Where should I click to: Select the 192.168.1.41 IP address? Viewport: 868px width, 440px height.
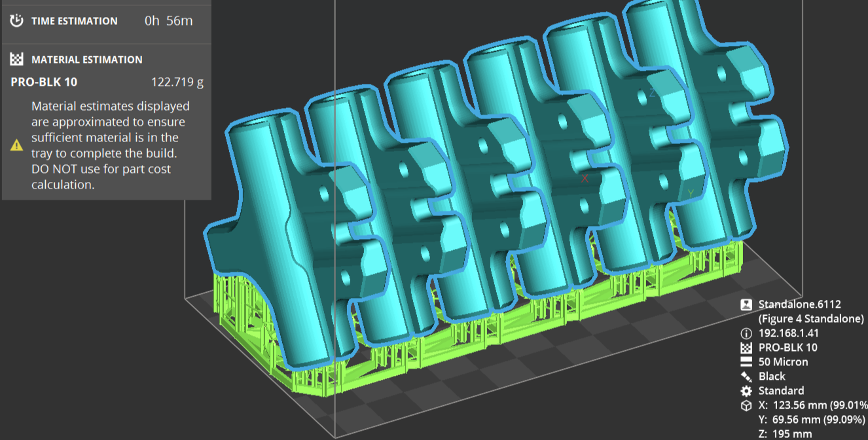[788, 333]
